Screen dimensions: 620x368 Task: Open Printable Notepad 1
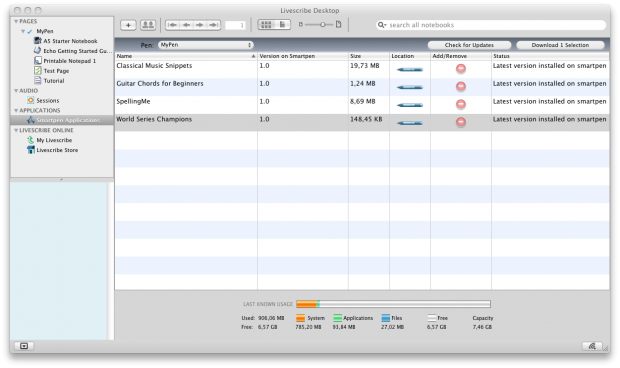pyautogui.click(x=65, y=61)
